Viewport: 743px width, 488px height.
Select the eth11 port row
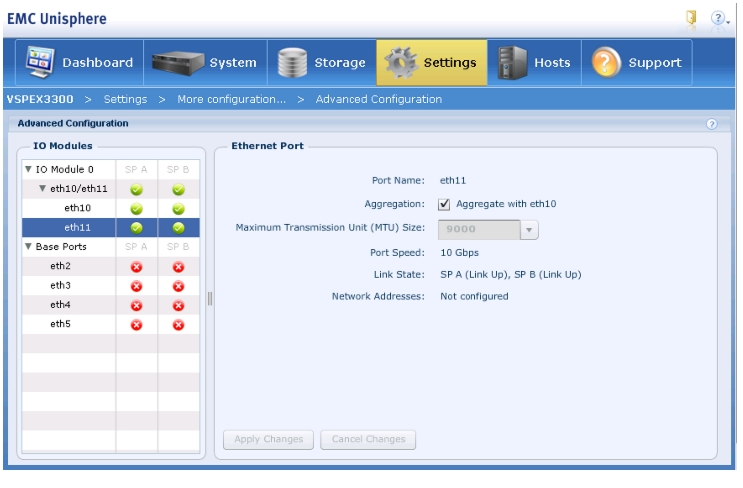[x=110, y=227]
